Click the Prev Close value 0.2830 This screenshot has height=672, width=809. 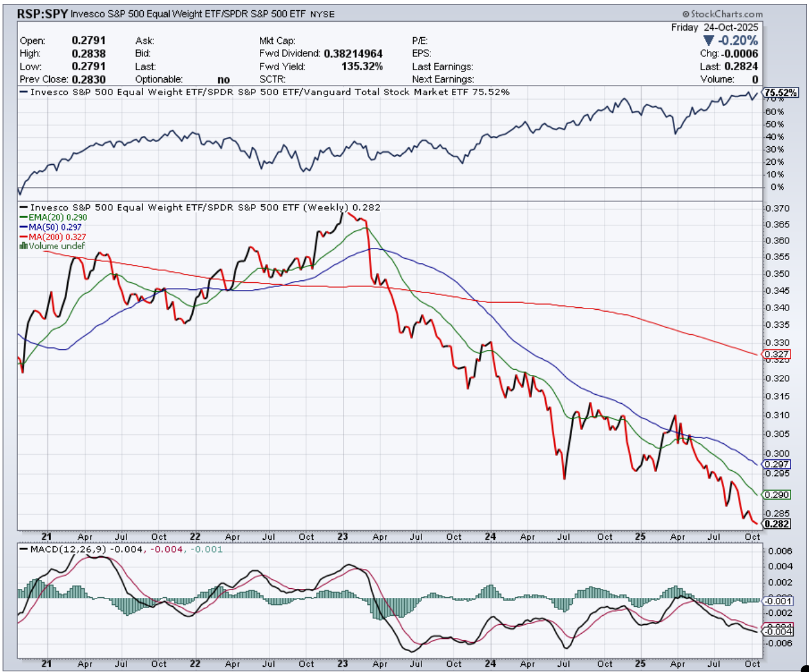[x=89, y=80]
